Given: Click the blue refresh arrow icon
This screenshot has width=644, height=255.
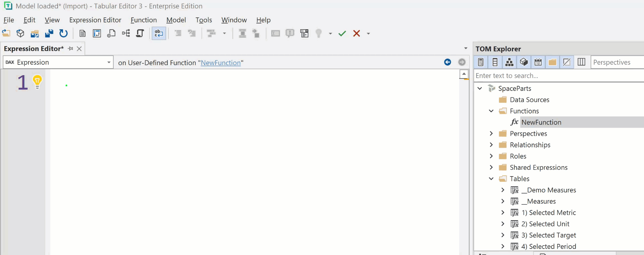Looking at the screenshot, I should pos(63,33).
